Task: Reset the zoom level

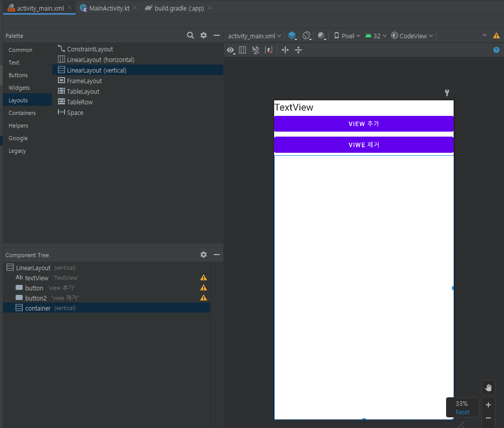Action: coord(462,412)
